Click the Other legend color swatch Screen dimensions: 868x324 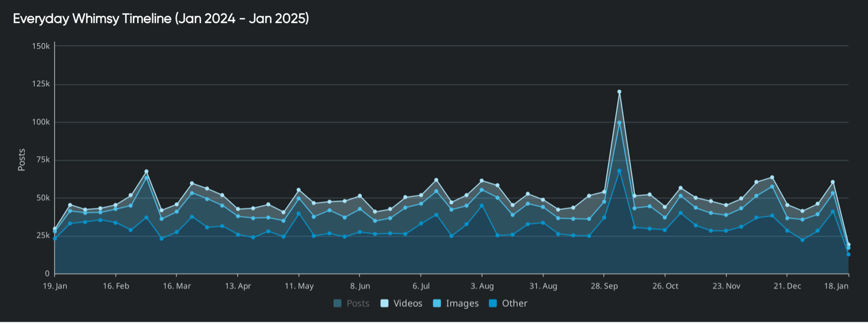point(493,303)
